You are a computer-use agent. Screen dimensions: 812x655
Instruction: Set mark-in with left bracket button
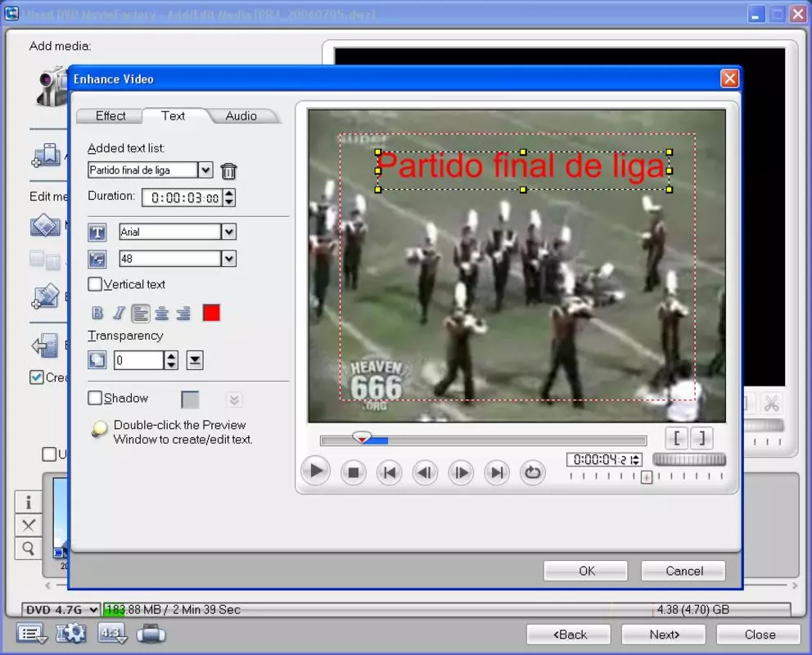point(676,438)
